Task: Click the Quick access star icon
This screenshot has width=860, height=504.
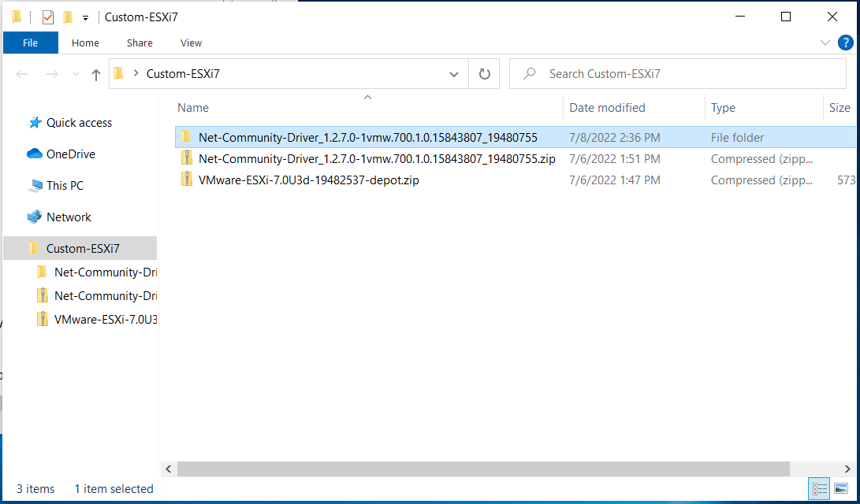Action: coord(35,123)
